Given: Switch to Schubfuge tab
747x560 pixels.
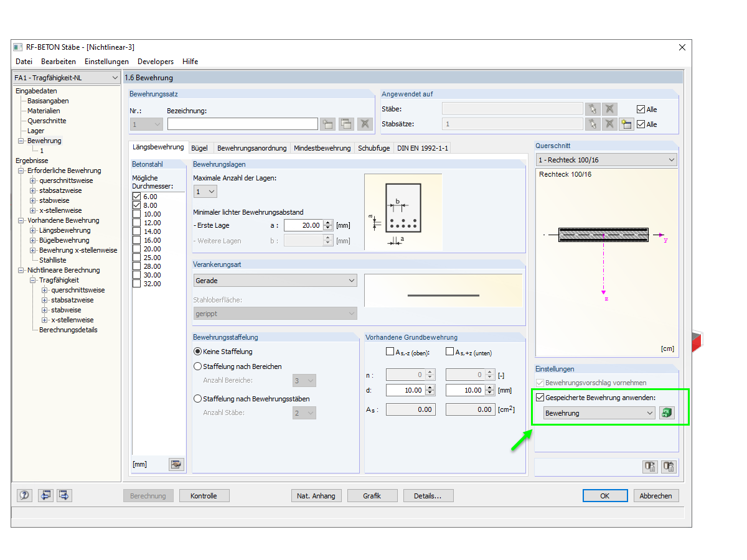Looking at the screenshot, I should point(374,148).
